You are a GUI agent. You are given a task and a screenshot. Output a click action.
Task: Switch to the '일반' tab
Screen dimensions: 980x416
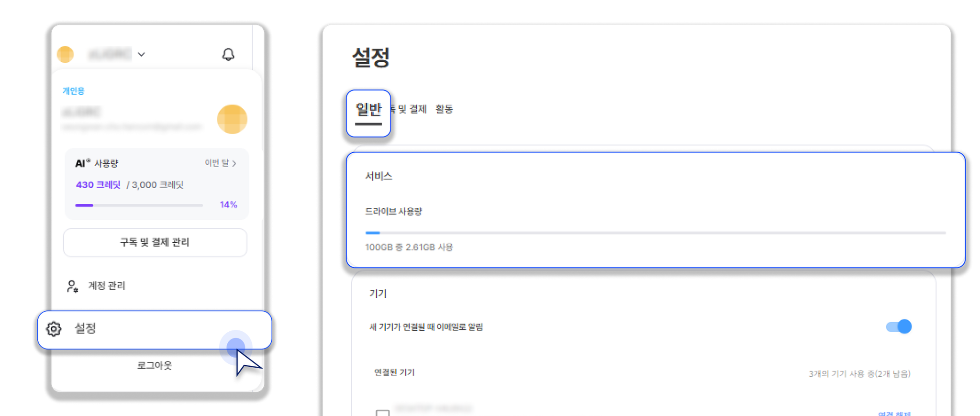pos(368,113)
